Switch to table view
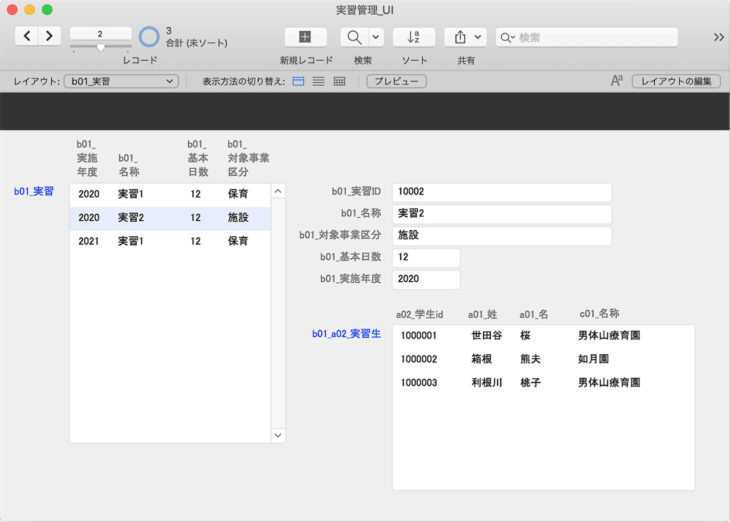 339,81
